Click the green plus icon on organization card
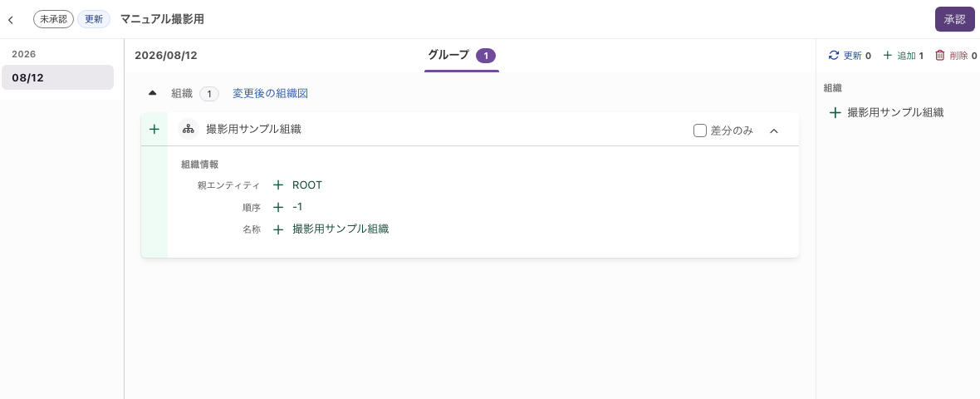980x399 pixels. pos(154,130)
